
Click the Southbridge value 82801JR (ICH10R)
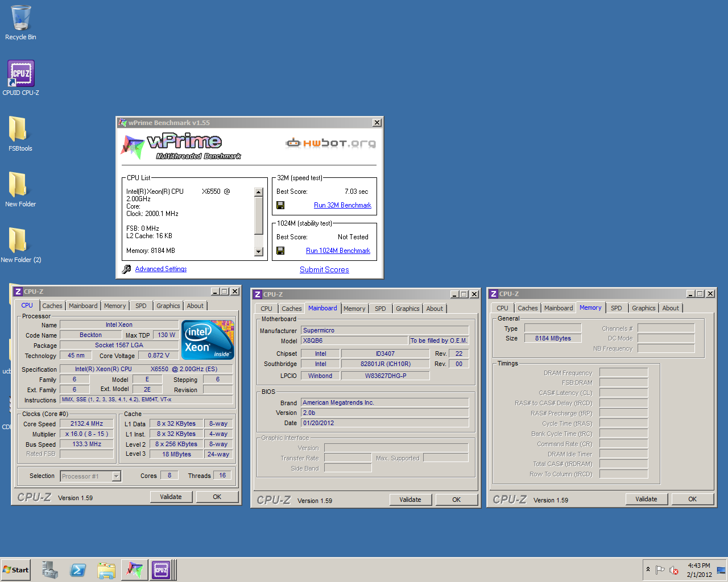[x=385, y=364]
